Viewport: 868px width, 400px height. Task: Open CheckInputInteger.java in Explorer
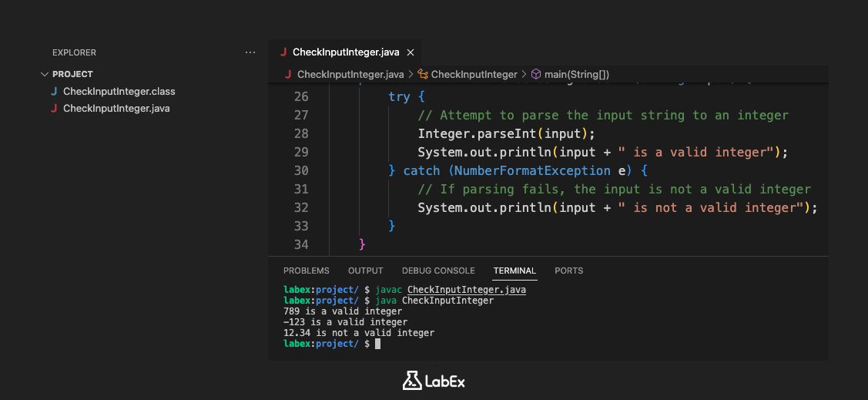[116, 109]
